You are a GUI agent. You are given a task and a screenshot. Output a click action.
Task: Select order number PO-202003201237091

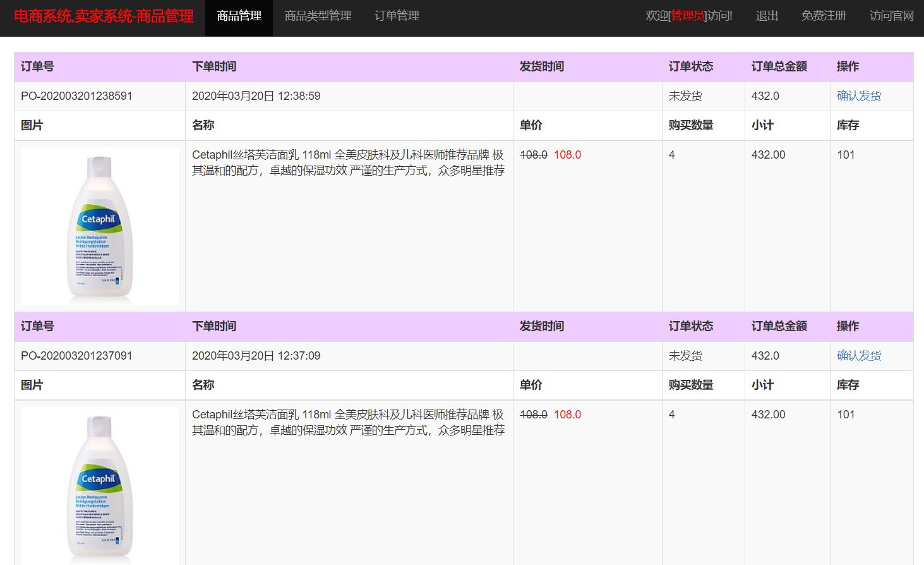click(x=76, y=356)
